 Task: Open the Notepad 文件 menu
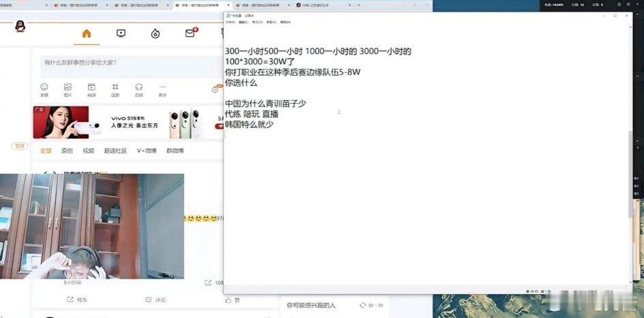click(231, 23)
